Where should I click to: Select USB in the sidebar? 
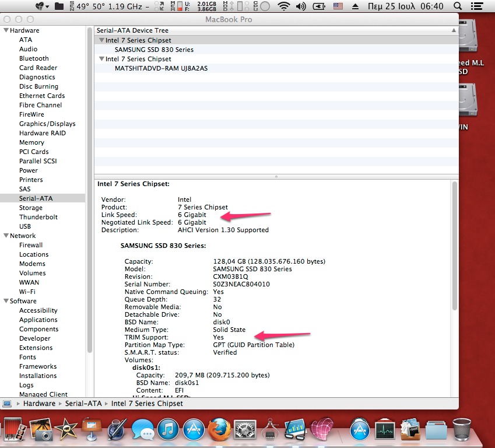25,226
